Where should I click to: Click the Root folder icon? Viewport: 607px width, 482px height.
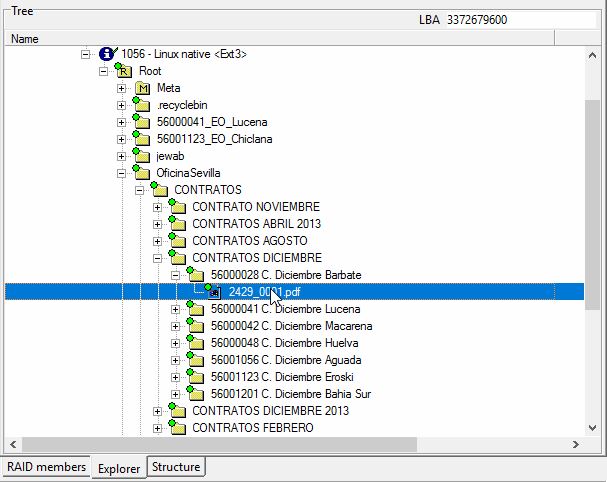point(124,71)
